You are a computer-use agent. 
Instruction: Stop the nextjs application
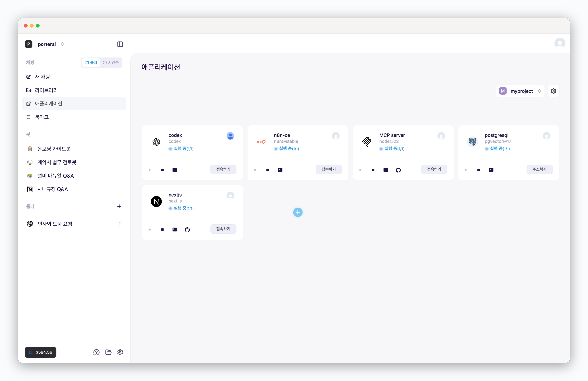click(162, 230)
